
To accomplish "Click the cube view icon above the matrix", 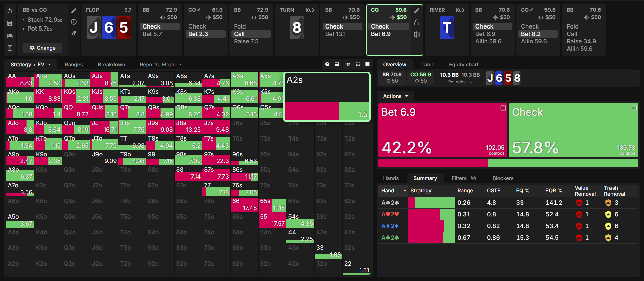I will (x=327, y=64).
